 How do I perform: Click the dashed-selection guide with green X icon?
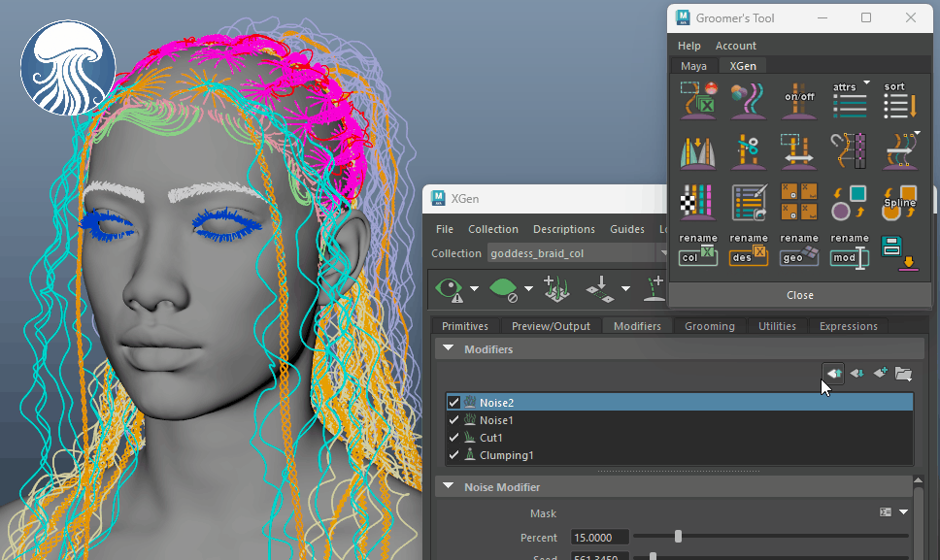click(x=698, y=99)
